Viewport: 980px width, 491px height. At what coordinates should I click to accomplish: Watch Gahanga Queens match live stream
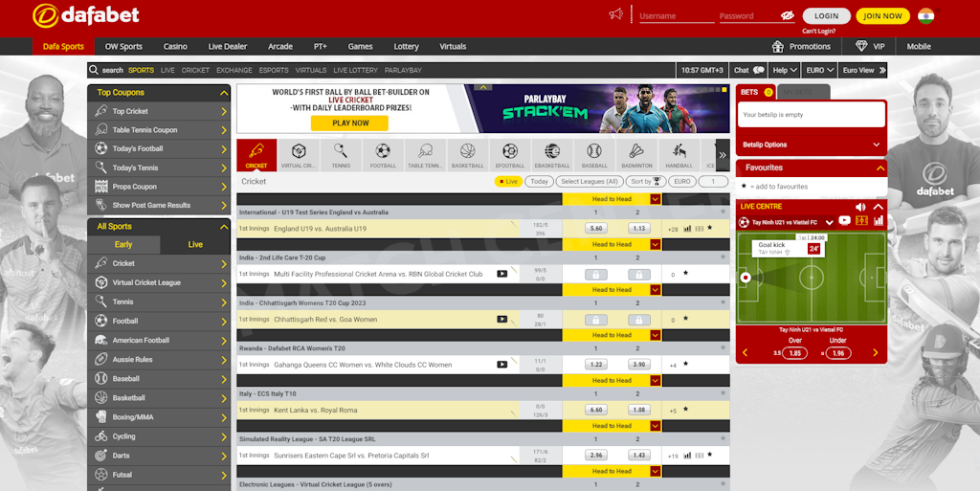[x=501, y=365]
